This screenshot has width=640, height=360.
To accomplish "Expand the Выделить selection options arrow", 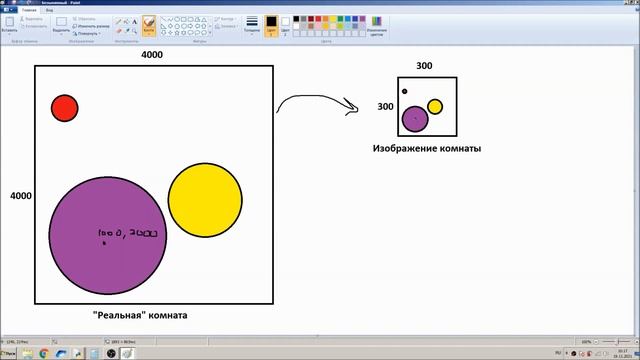I will [61, 34].
